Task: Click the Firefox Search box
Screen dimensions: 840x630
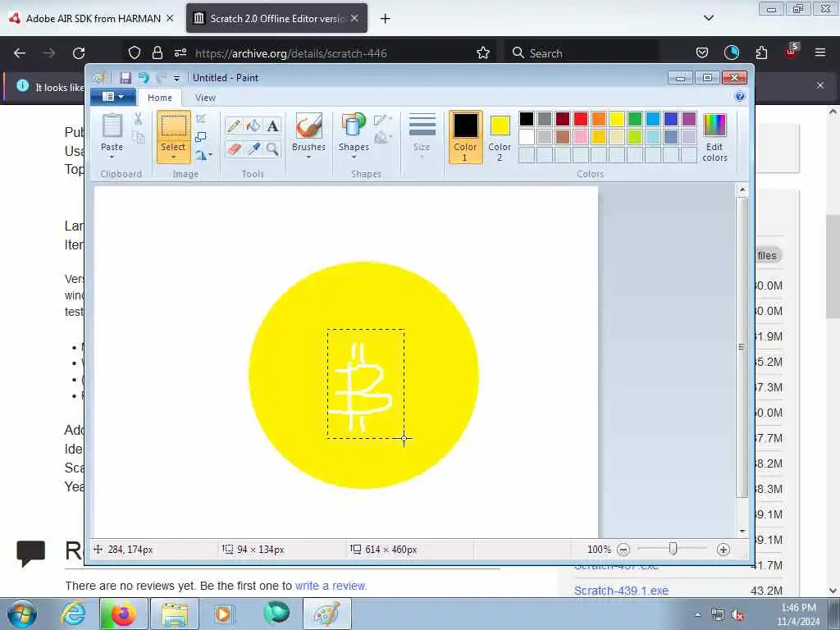Action: pyautogui.click(x=583, y=53)
